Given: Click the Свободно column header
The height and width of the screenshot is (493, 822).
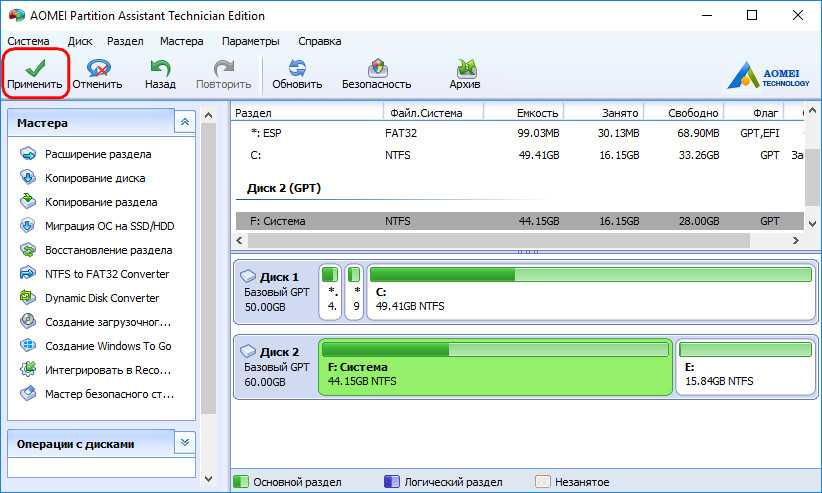Looking at the screenshot, I should [693, 113].
